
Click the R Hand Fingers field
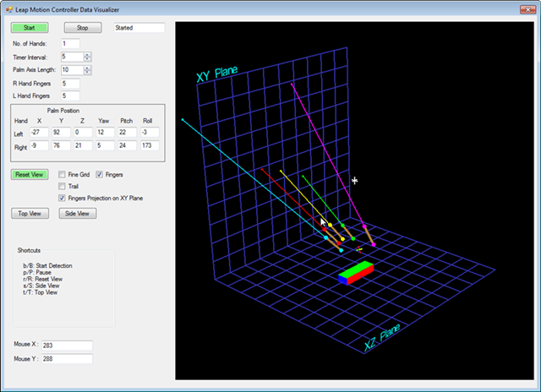[70, 84]
